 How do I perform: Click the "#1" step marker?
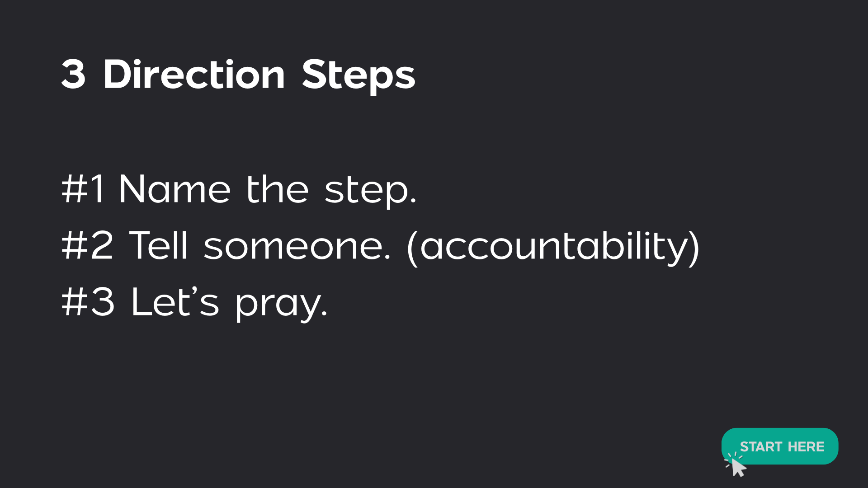coord(83,189)
